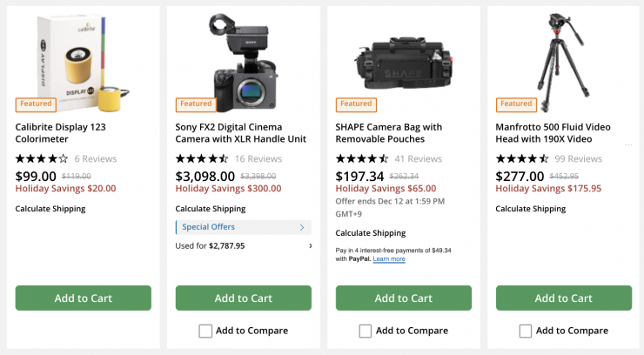Expand the Used for $2,787.95 arrow
The image size is (644, 355).
310,246
